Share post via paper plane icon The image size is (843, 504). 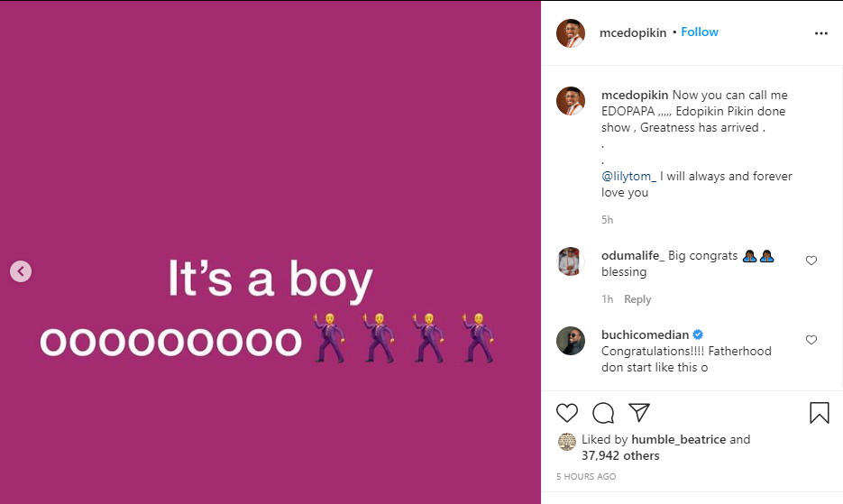click(639, 413)
